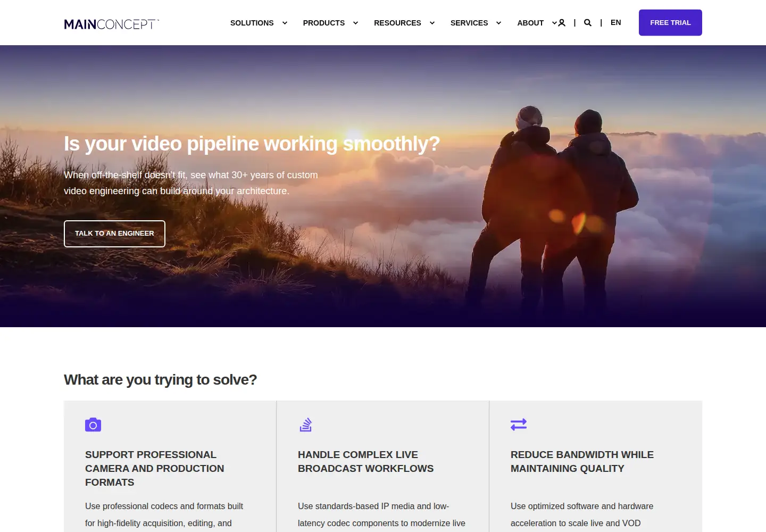Select Reduce Bandwidth While Maintaining Quality heading
766x532 pixels.
coord(582,461)
